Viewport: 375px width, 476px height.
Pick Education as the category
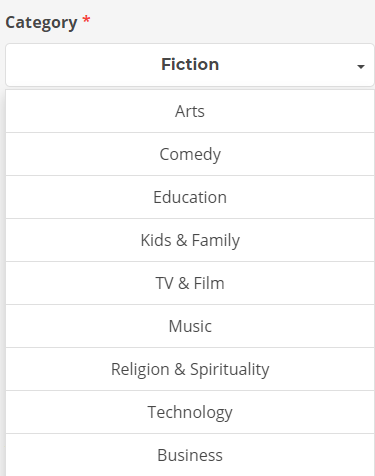coord(190,197)
